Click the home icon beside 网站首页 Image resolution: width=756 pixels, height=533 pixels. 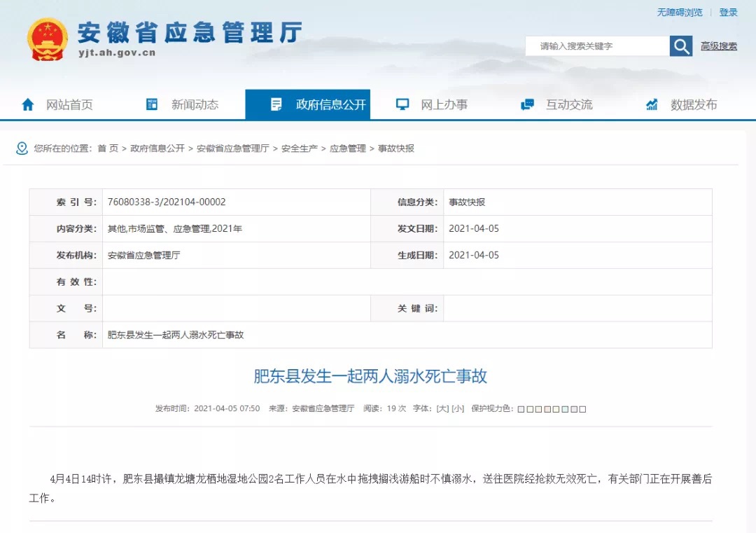[x=28, y=104]
